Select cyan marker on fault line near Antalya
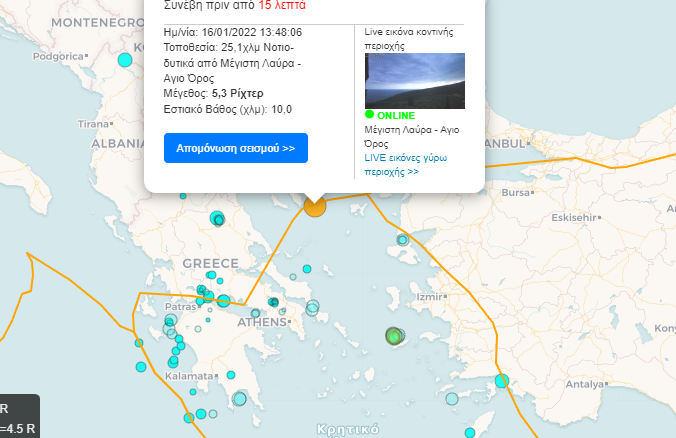Screen dimensions: 676x438 [x=501, y=380]
